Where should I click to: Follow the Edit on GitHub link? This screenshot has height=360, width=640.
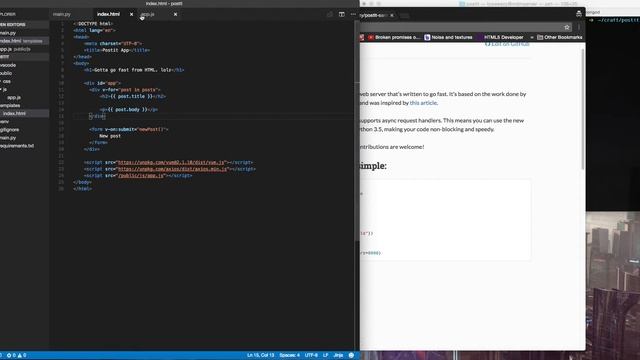[x=507, y=44]
